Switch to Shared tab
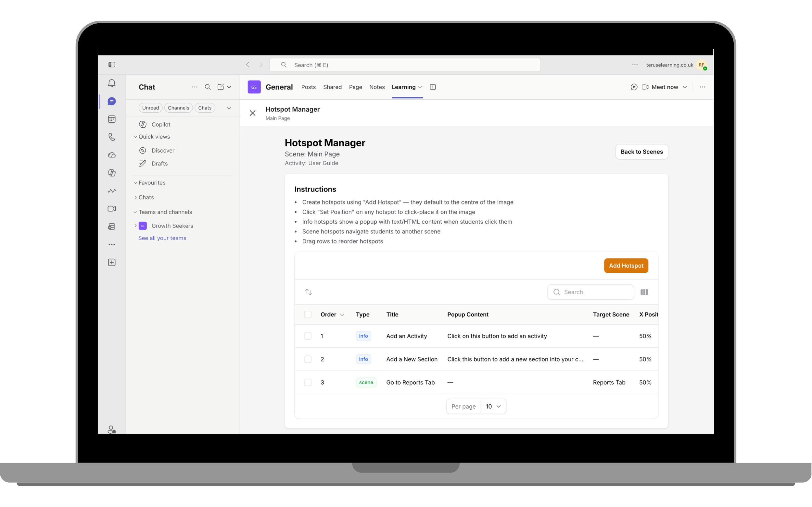 332,87
